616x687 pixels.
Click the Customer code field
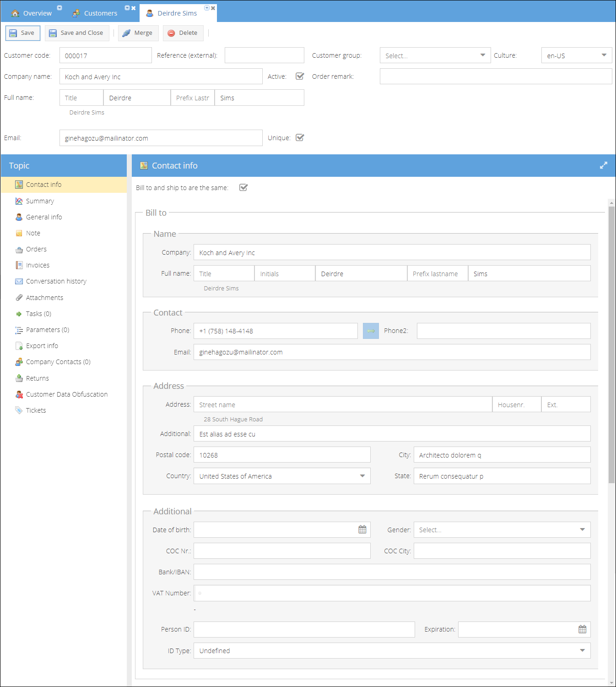[x=106, y=55]
